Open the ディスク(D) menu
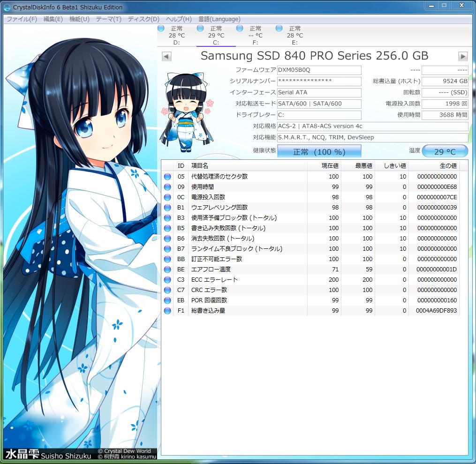Screen dimensions: 476x464 point(144,19)
